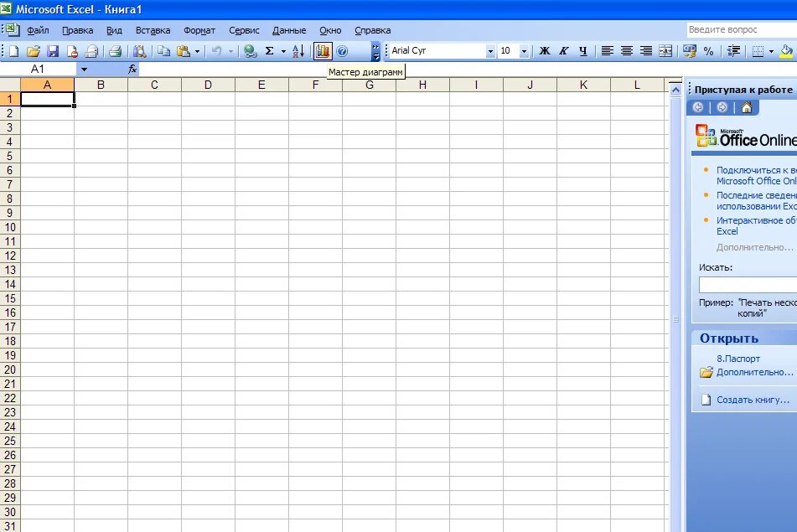Select column E header
The image size is (797, 532).
tap(261, 85)
